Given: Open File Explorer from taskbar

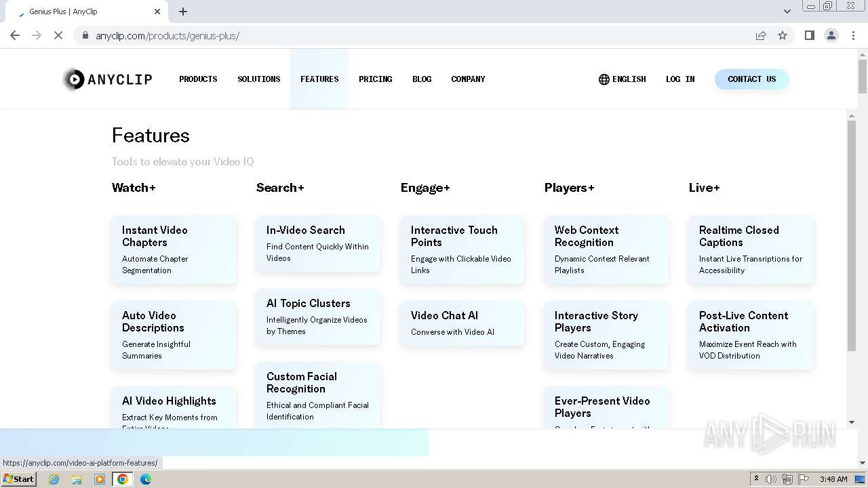Looking at the screenshot, I should coord(77,479).
